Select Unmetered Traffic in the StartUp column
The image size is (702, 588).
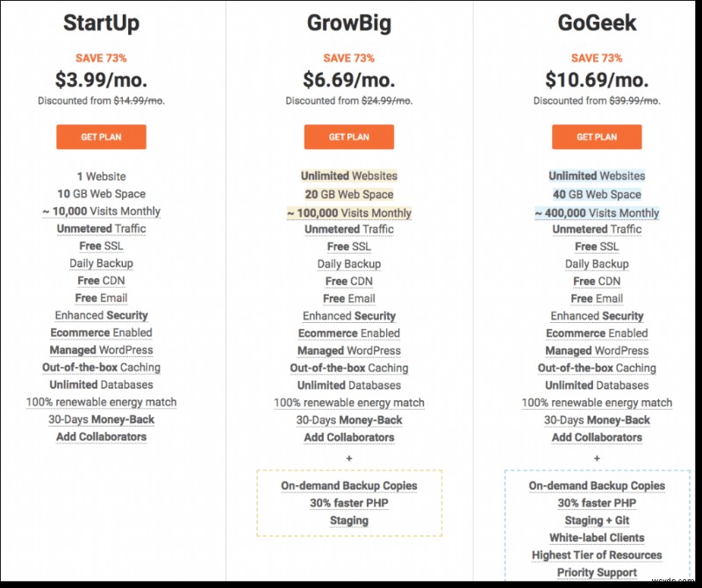tap(101, 229)
